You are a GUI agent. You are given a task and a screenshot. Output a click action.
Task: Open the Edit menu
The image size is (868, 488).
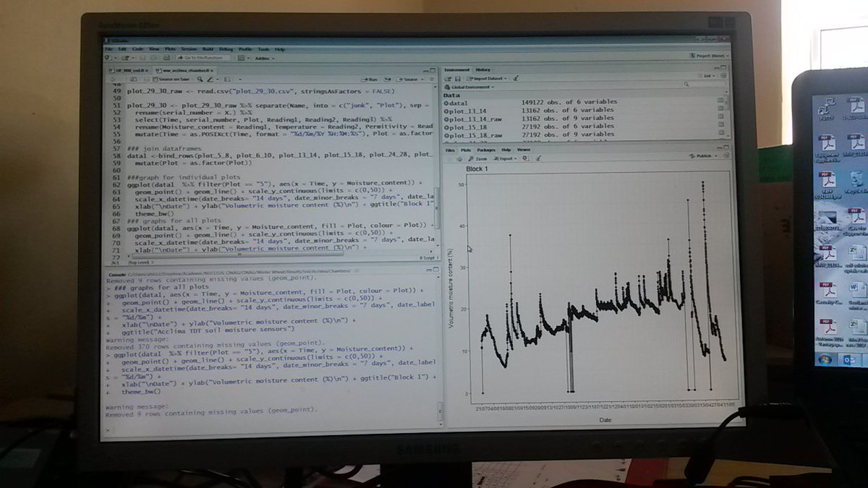(122, 48)
